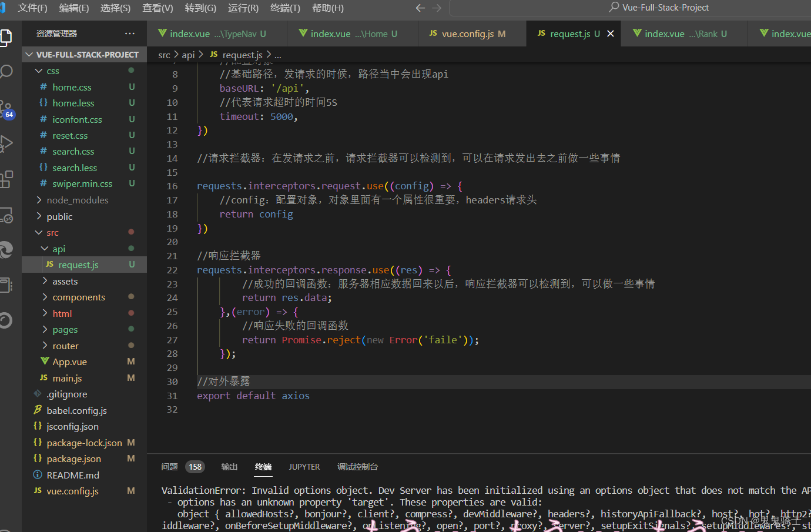Select request.js in the file tree

84,265
